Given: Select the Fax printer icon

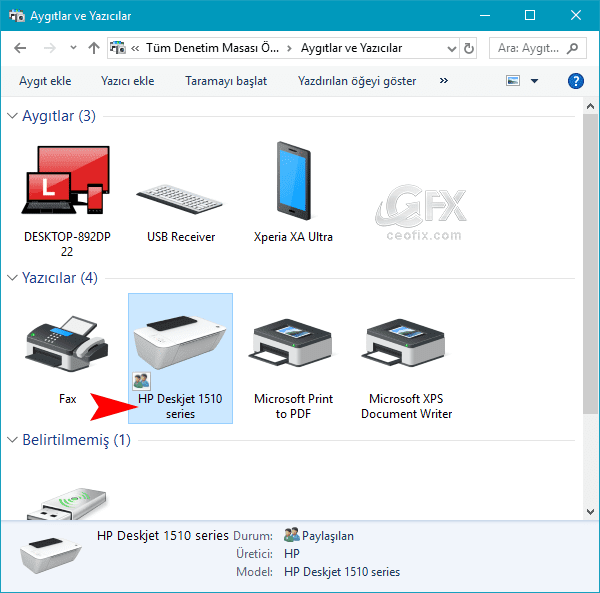Looking at the screenshot, I should (67, 344).
